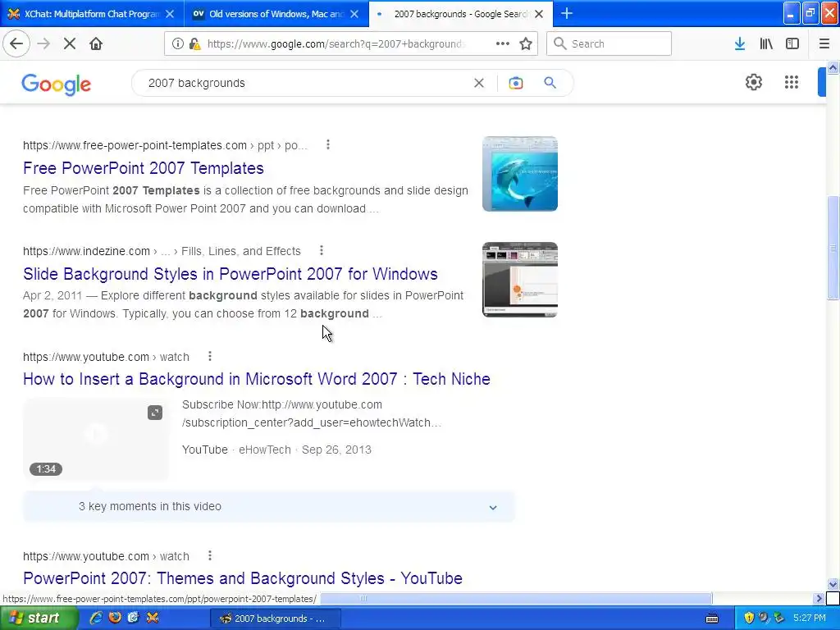Open Google quick settings gear
The height and width of the screenshot is (630, 840).
click(754, 82)
